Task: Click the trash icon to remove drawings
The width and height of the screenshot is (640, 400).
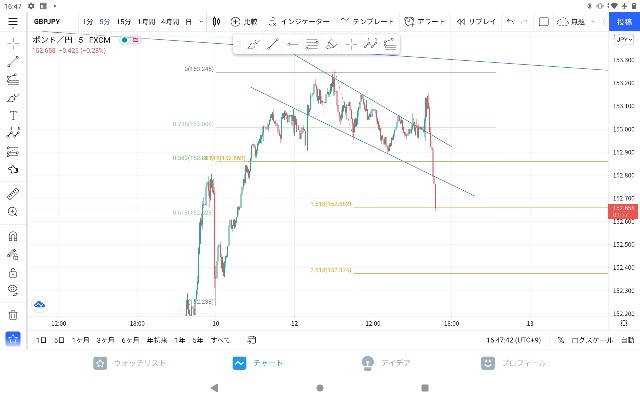Action: click(x=13, y=315)
